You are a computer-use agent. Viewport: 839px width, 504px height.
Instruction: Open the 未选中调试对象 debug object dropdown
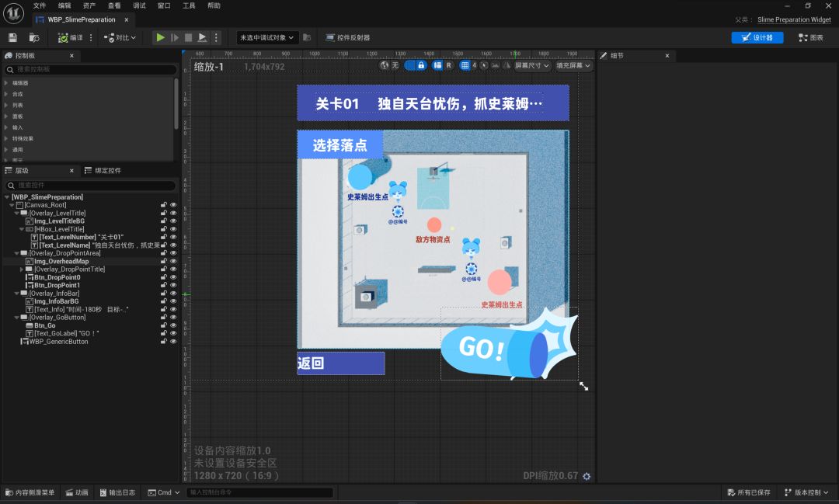pos(266,37)
